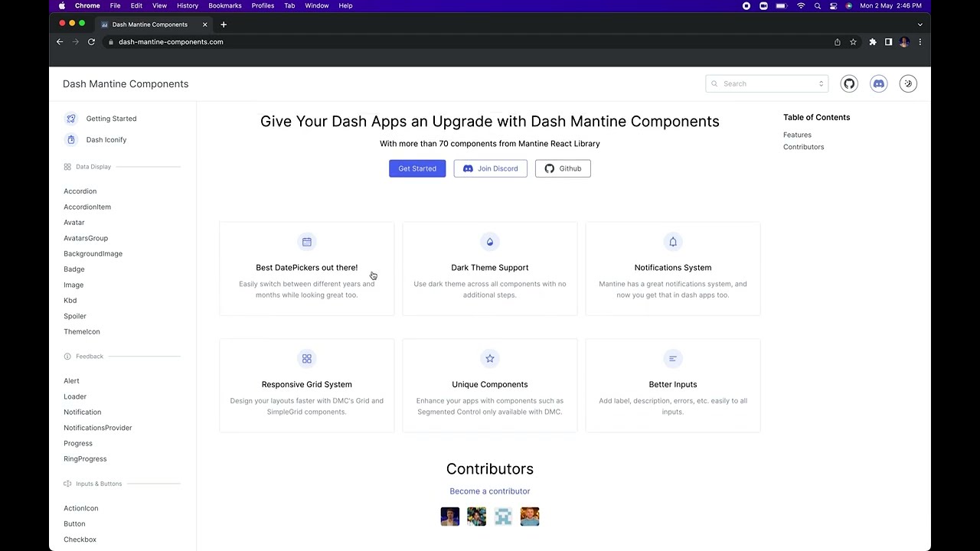Viewport: 980px width, 551px height.
Task: Open the Checkbox docs page
Action: click(x=80, y=540)
